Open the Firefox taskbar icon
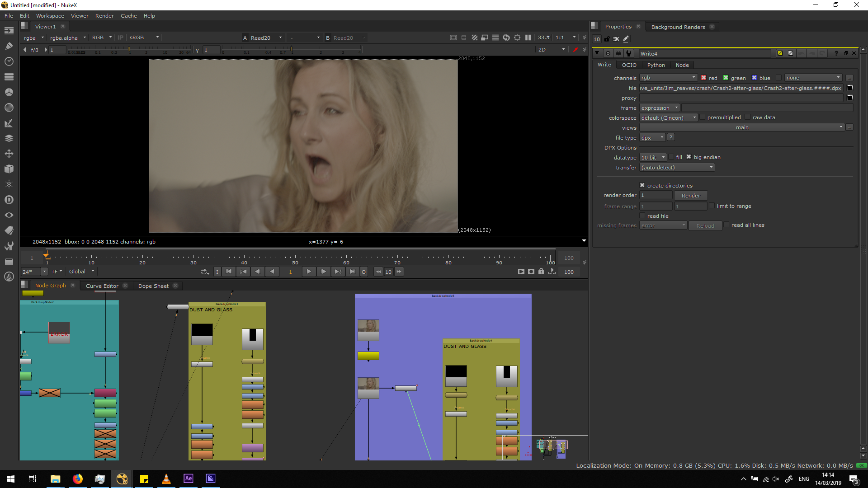Image resolution: width=868 pixels, height=488 pixels. tap(78, 479)
